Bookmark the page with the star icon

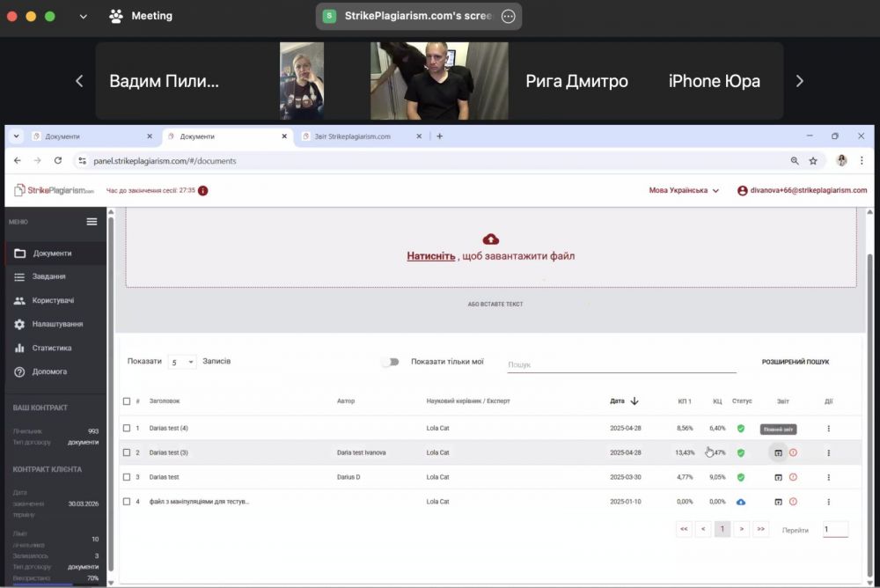coord(812,160)
